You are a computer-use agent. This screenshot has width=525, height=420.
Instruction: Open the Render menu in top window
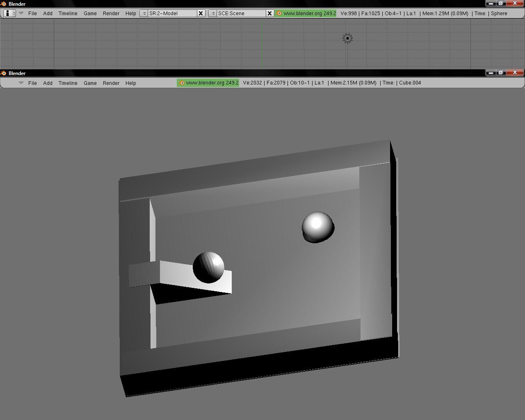(111, 13)
